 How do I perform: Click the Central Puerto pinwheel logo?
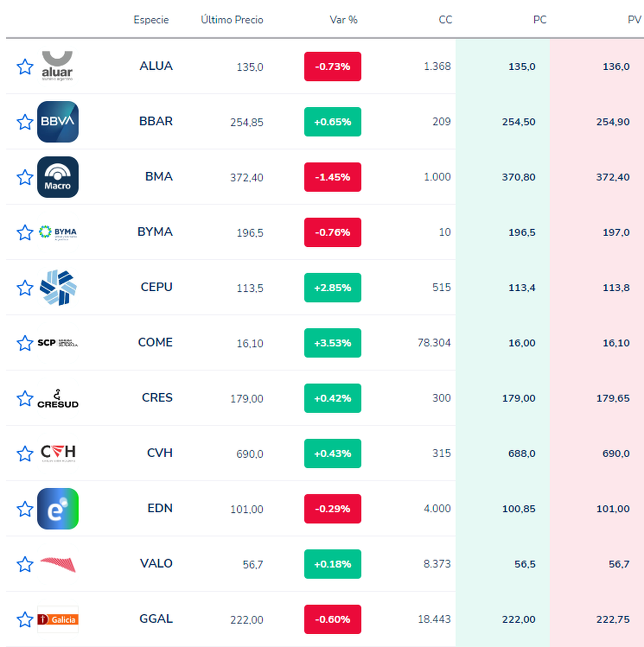click(x=57, y=288)
